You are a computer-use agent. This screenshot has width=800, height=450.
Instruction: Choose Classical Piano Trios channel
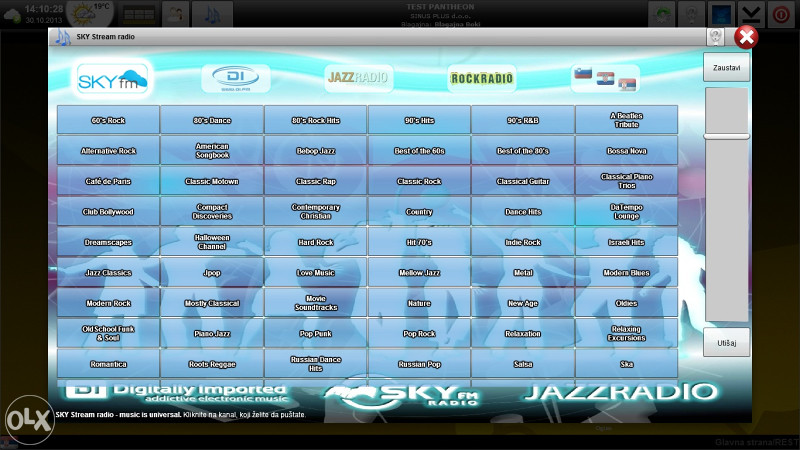[x=626, y=181]
